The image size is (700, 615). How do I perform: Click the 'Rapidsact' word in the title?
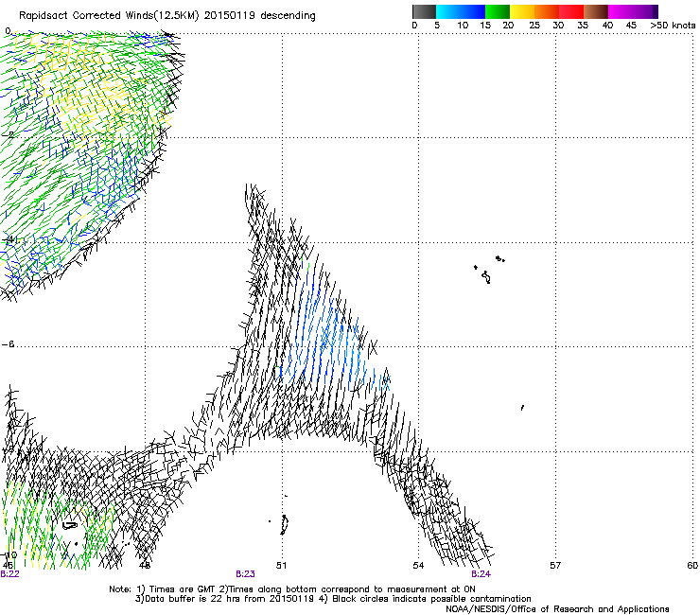[44, 16]
